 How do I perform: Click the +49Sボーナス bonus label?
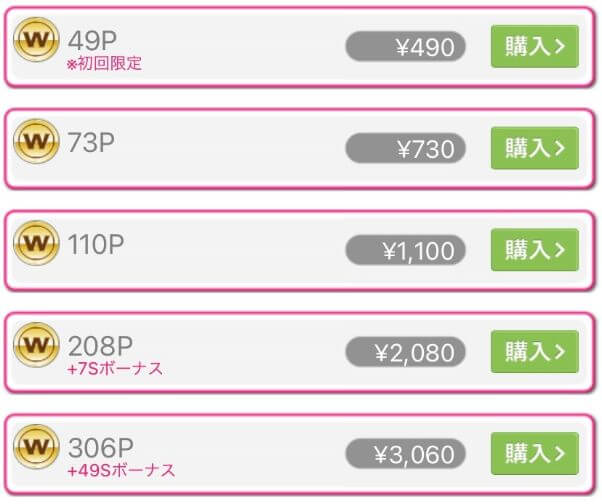[x=121, y=471]
